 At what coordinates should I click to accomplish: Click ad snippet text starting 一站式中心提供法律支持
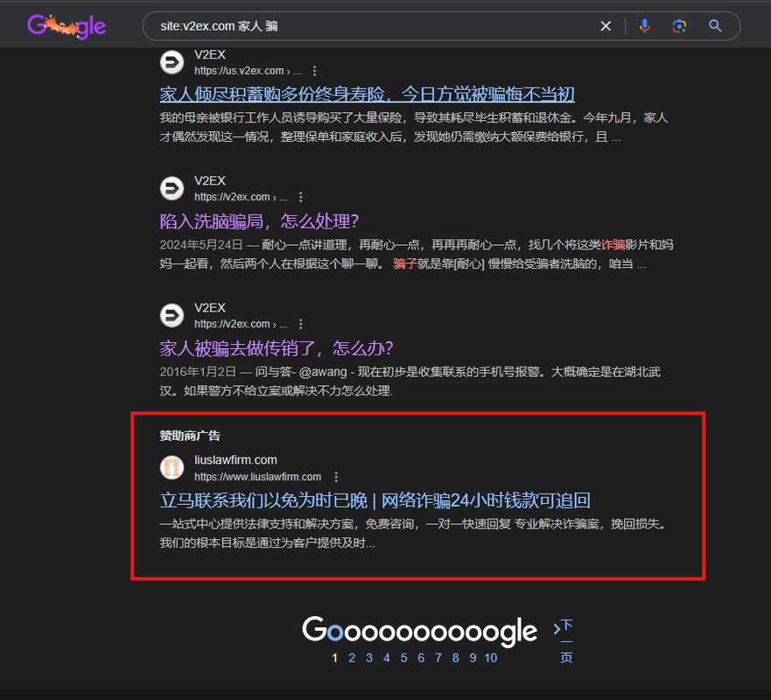click(414, 534)
